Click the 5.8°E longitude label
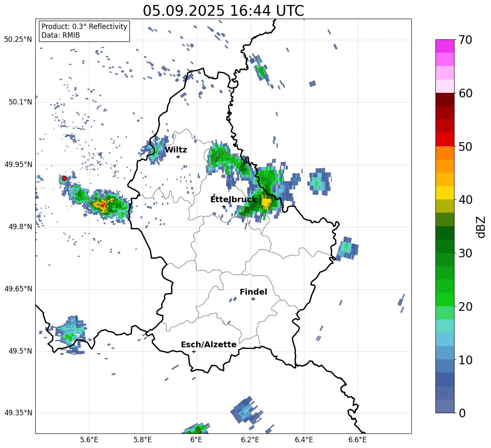491x448 pixels. click(143, 440)
